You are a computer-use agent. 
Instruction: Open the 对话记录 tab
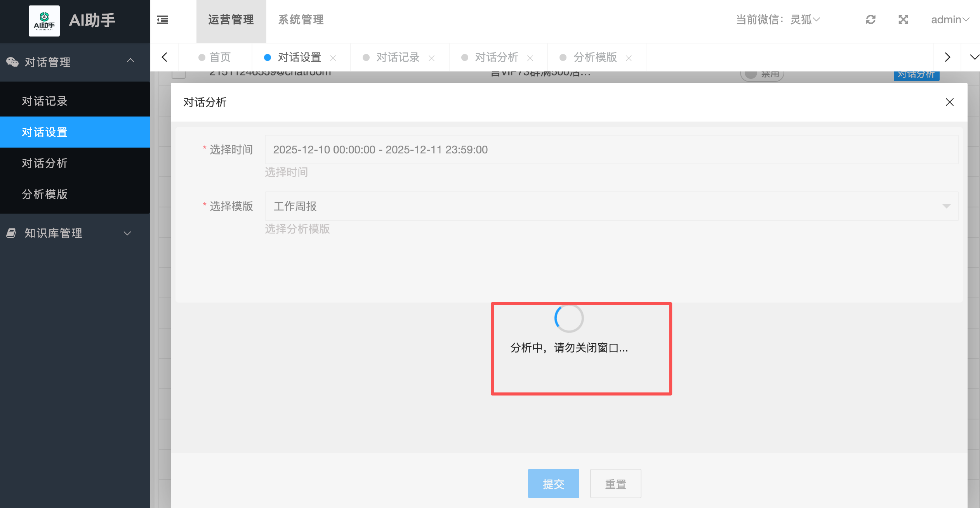pyautogui.click(x=398, y=57)
